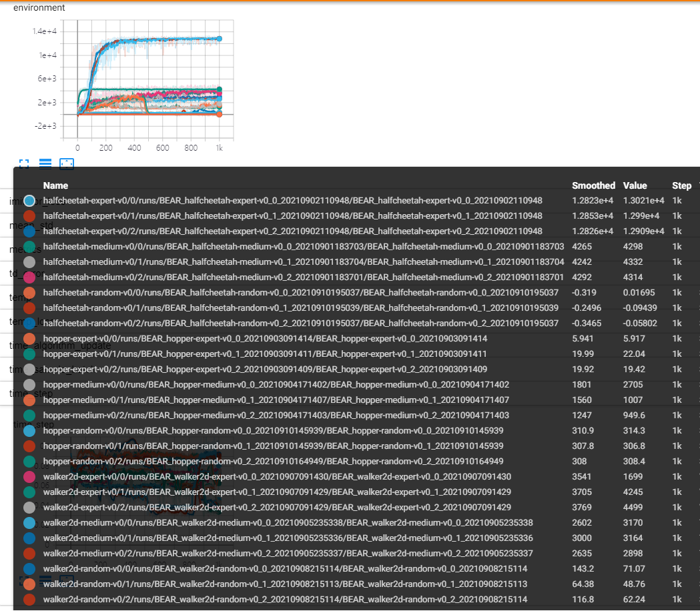
Task: Click the value 4332
Action: coord(633,262)
